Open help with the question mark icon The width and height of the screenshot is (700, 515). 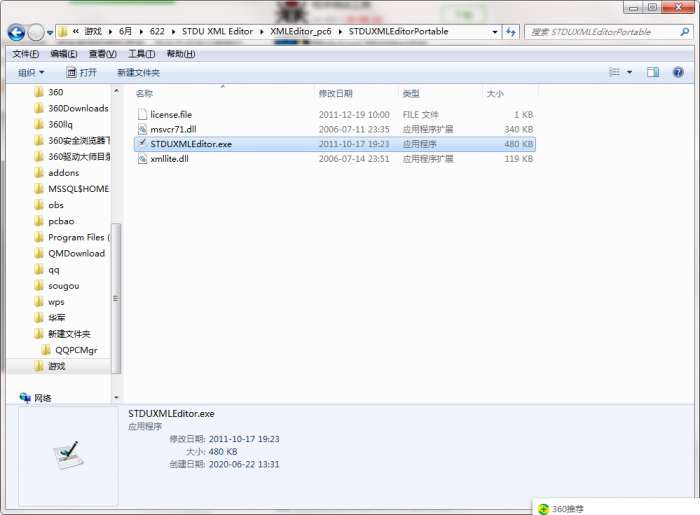pyautogui.click(x=678, y=72)
